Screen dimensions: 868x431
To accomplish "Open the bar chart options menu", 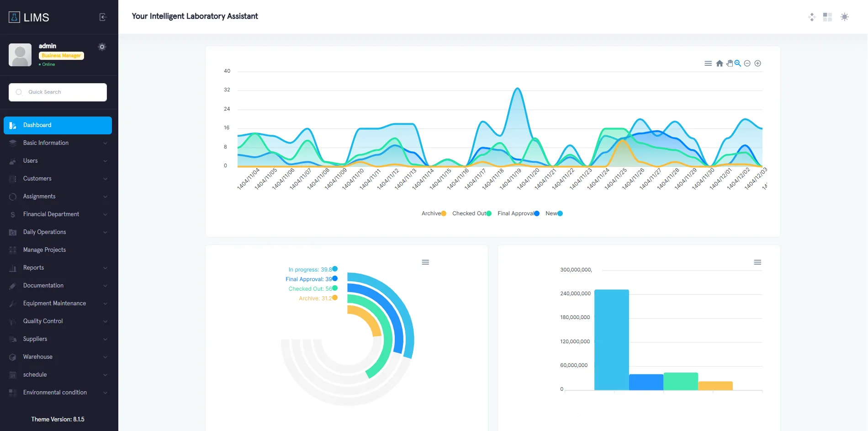I will click(757, 262).
